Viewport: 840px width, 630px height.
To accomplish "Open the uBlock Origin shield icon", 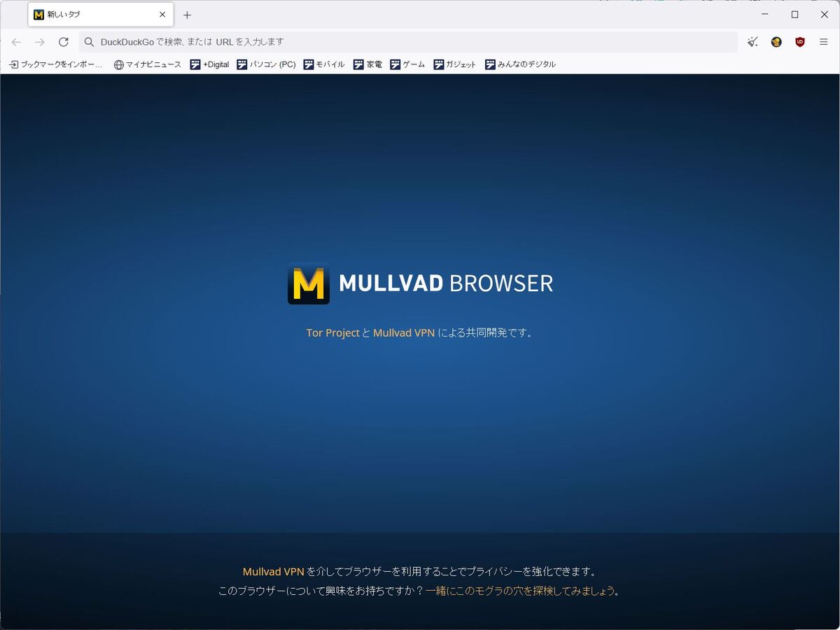I will coord(800,42).
